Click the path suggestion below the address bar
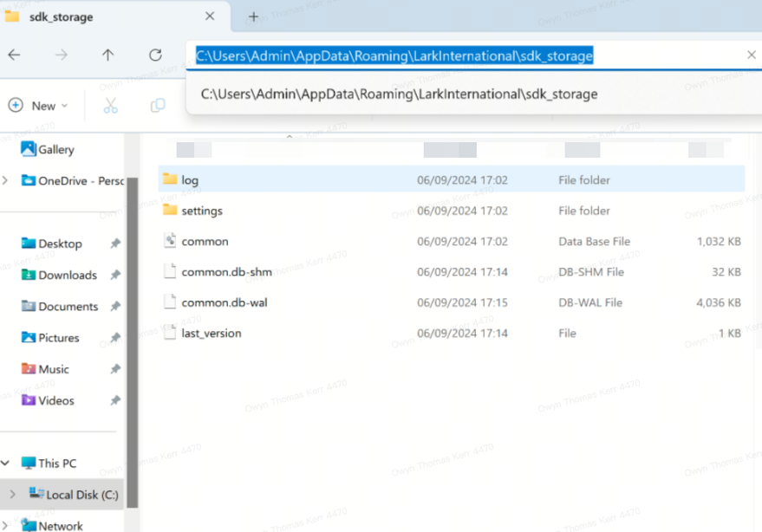 [x=395, y=94]
